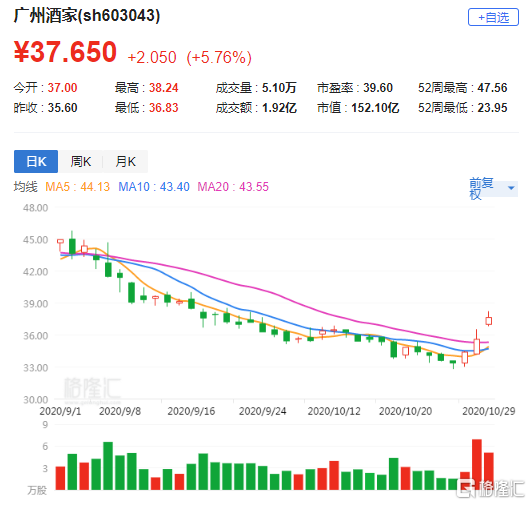531x505 pixels.
Task: Switch to the 周K weekly chart tab
Action: [x=81, y=161]
